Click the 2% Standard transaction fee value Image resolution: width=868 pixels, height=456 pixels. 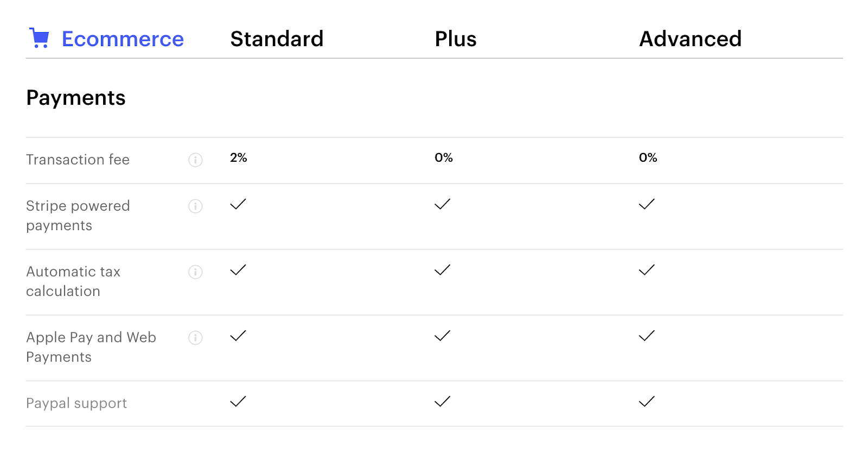(239, 157)
